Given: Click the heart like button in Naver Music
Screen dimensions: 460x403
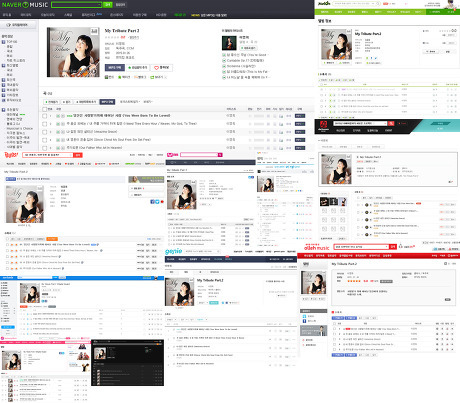Looking at the screenshot, I should pyautogui.click(x=161, y=68).
